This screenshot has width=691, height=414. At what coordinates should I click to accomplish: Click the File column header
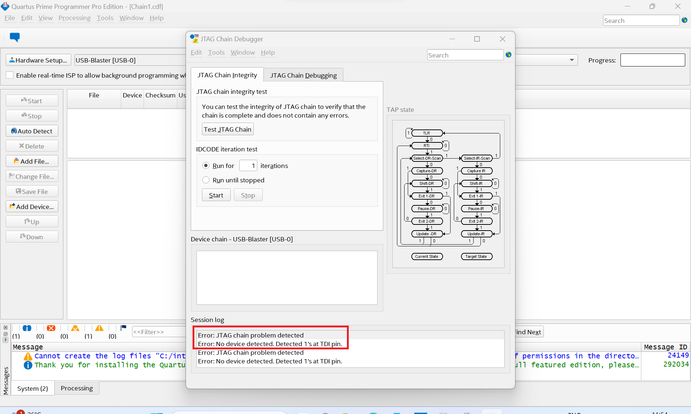coord(94,95)
